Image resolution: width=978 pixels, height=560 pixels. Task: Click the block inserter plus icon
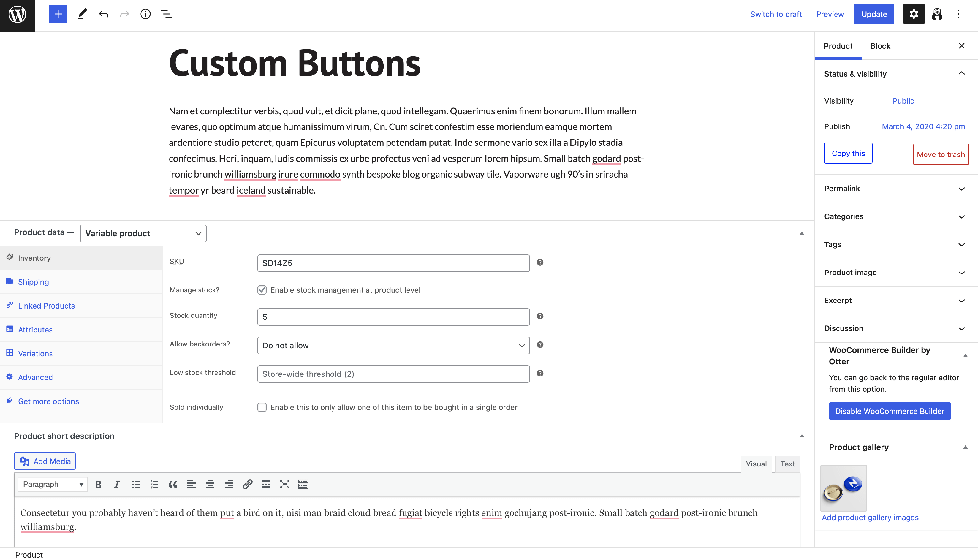(x=58, y=14)
